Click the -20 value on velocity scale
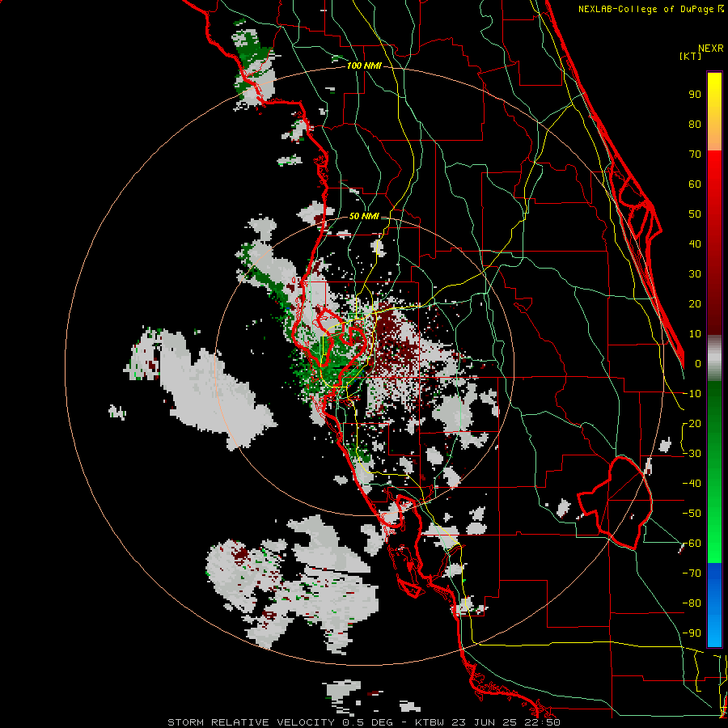This screenshot has width=728, height=728. 692,423
